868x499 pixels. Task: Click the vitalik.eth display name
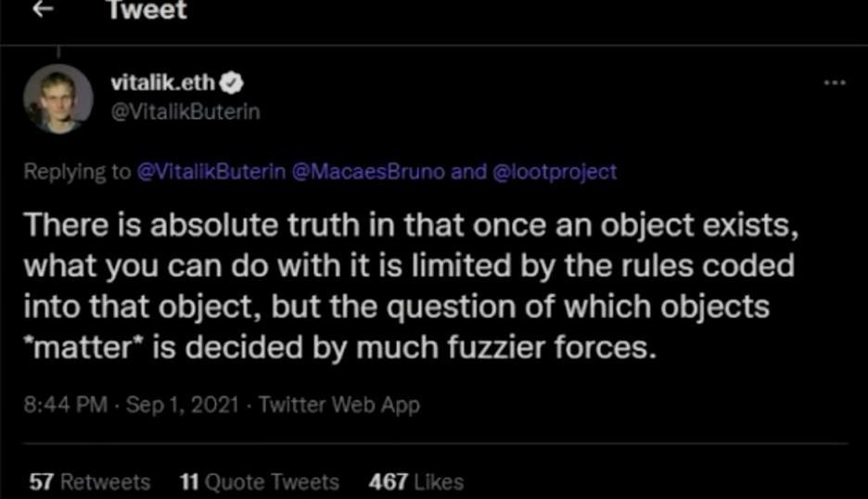(162, 83)
